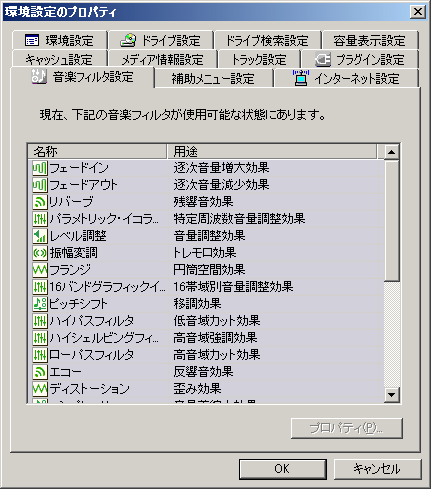Click the ハイシェルビングフィルタ icon
431x489 pixels.
[40, 338]
